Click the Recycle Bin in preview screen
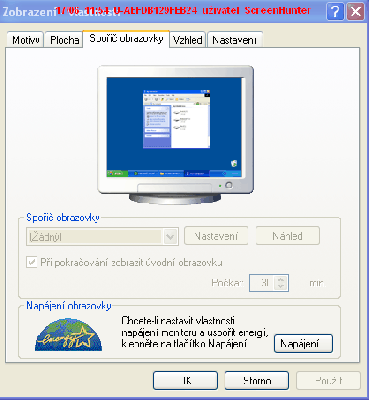 (234, 163)
